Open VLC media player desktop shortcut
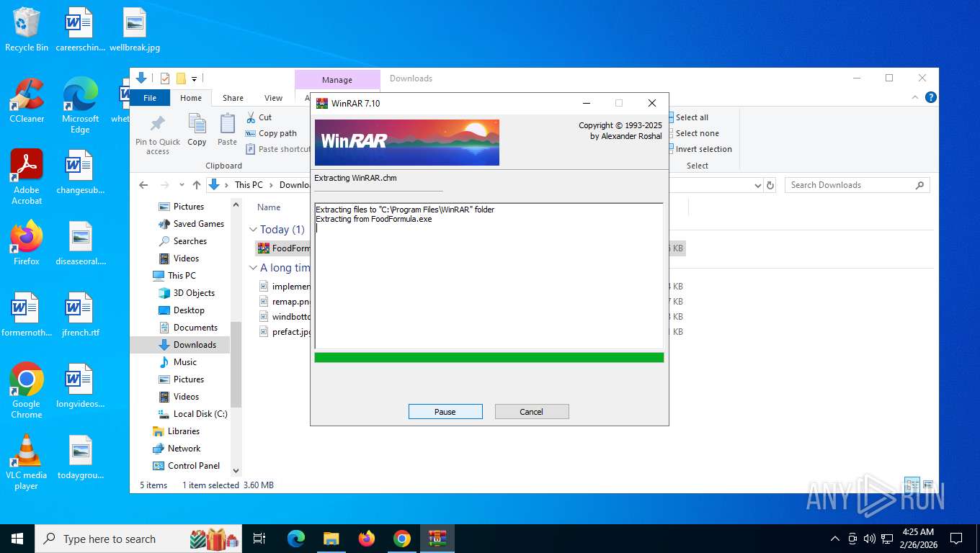The image size is (980, 553). 27,462
